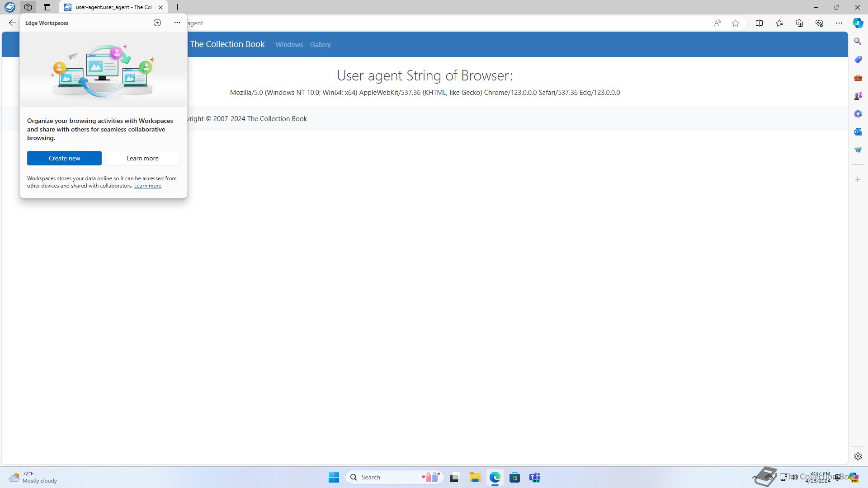
Task: Open Split screen icon
Action: click(759, 23)
